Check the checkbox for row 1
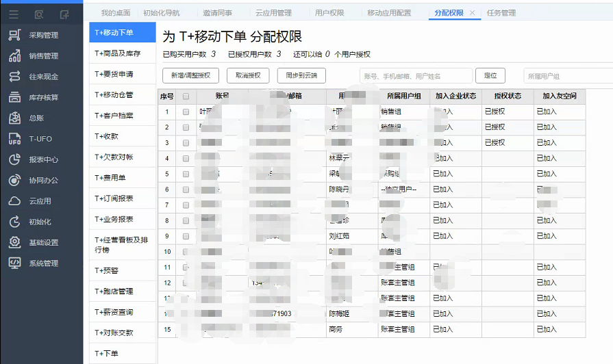 [186, 112]
